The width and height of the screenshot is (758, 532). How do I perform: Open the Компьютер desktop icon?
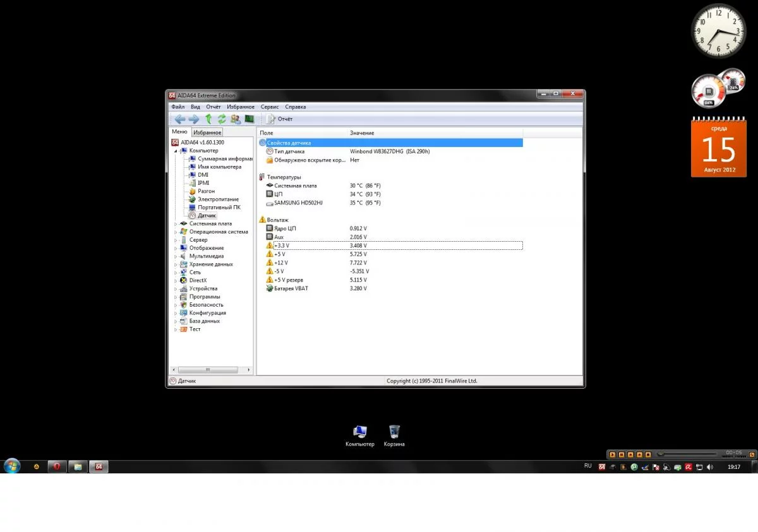point(359,435)
